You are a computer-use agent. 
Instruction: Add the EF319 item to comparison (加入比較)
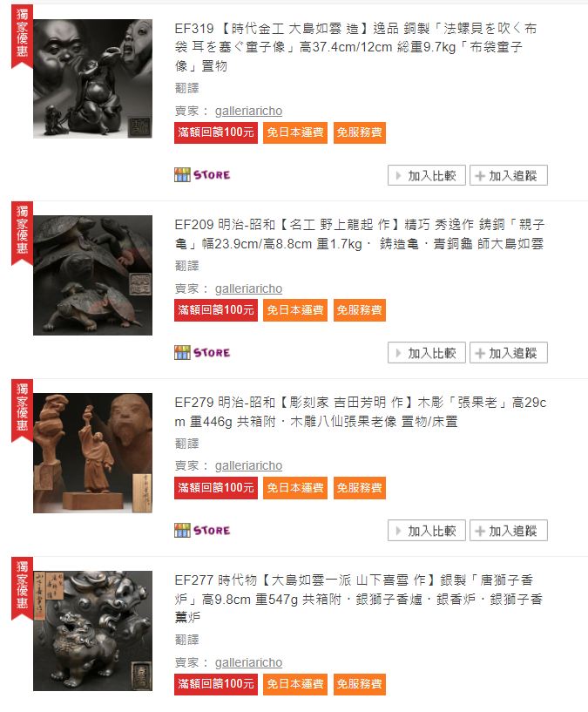click(x=426, y=175)
